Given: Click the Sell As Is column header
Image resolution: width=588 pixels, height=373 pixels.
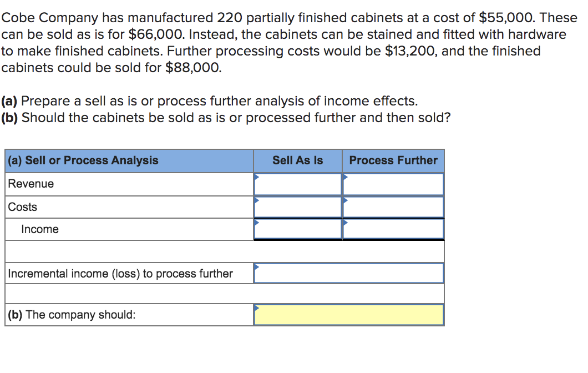Looking at the screenshot, I should pos(298,160).
